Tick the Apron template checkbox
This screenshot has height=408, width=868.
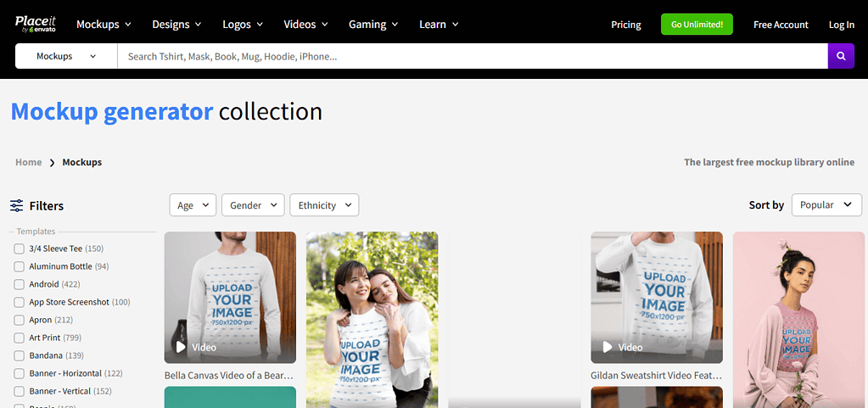click(19, 320)
